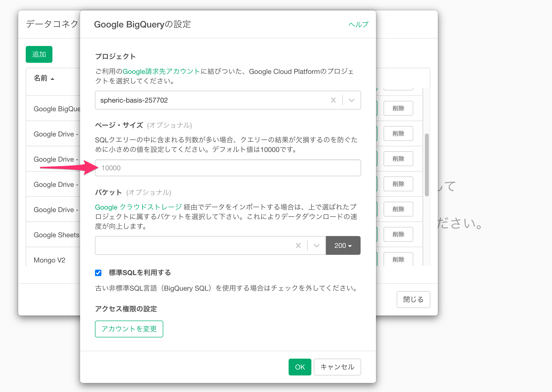
Task: Clear the bucket selection X icon
Action: 298,245
